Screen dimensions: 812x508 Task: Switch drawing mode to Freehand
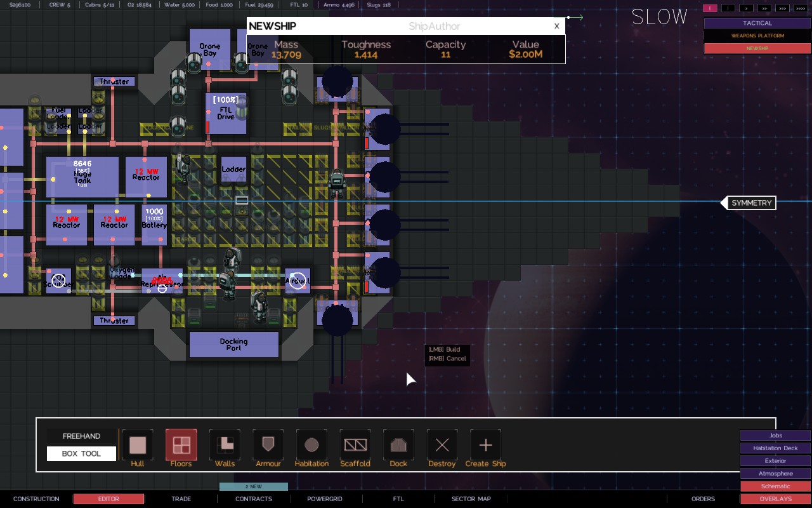81,436
